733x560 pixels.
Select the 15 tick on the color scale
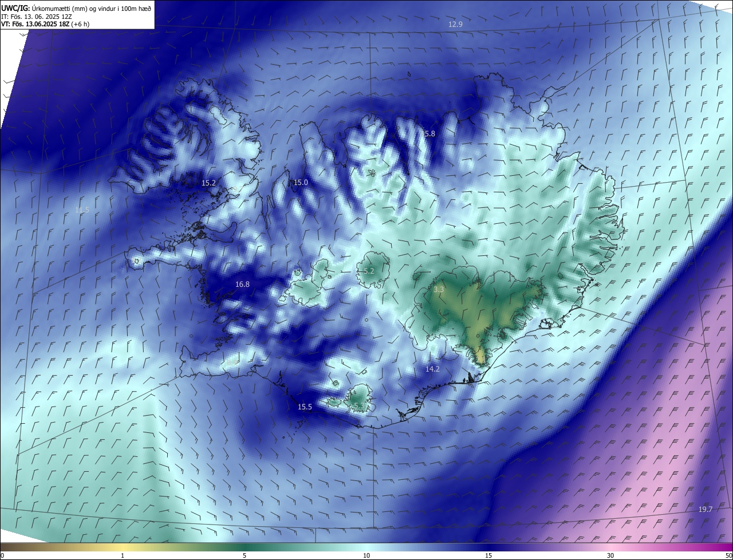[x=488, y=555]
